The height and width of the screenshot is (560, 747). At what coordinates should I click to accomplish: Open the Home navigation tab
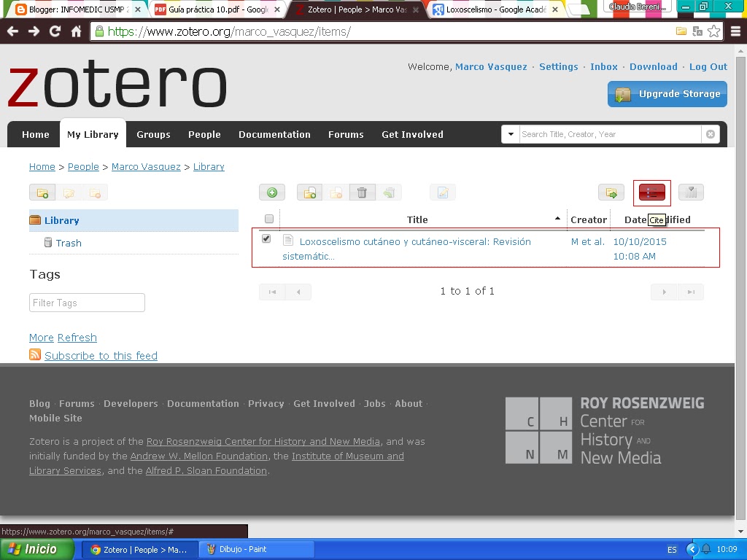click(35, 134)
